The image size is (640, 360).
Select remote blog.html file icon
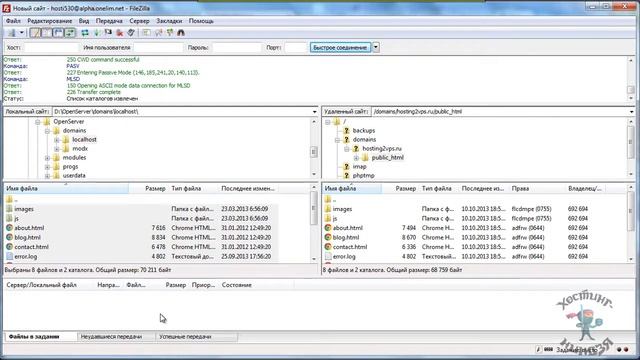[x=328, y=237]
